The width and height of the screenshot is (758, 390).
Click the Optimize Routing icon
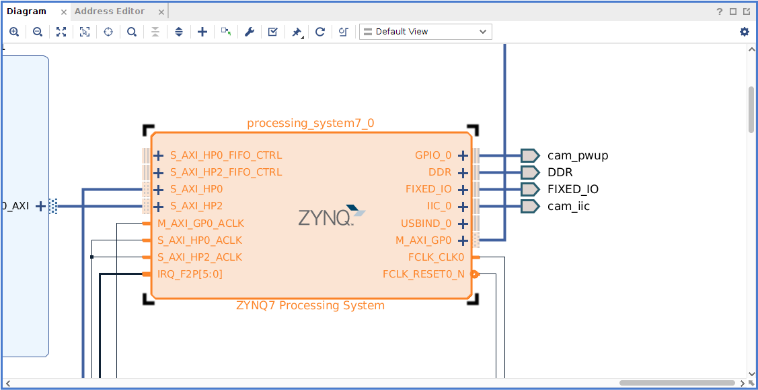pyautogui.click(x=343, y=32)
